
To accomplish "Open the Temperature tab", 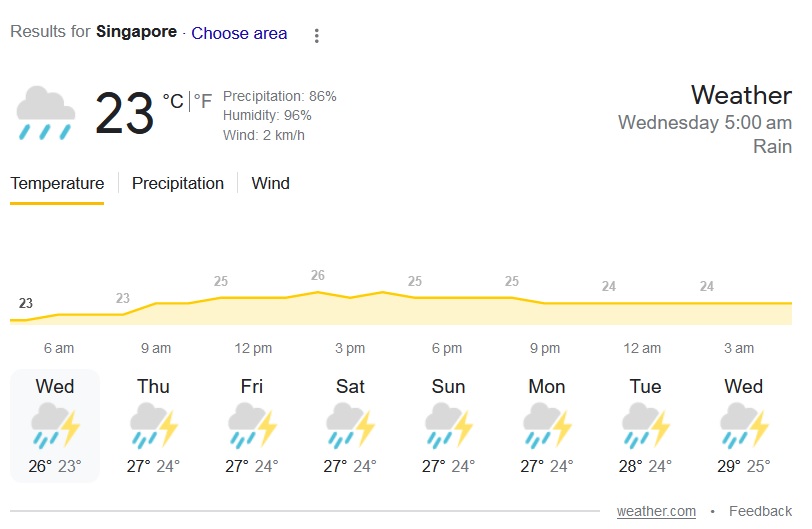I will pyautogui.click(x=57, y=184).
